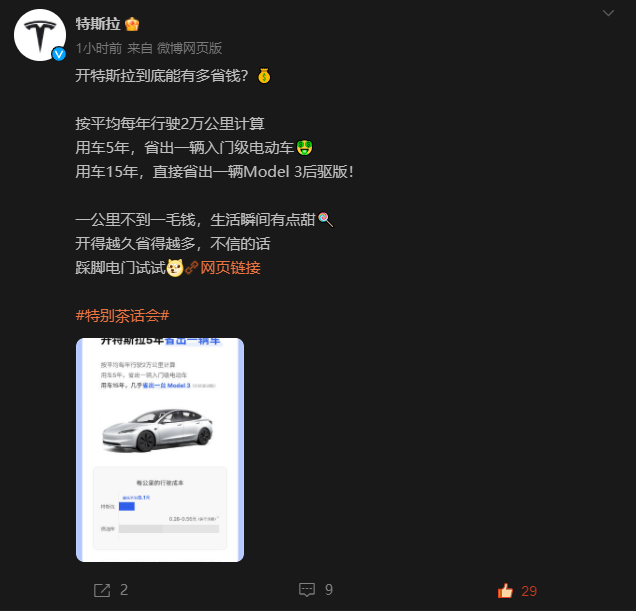Click the blue Tesla cost bar in image
The image size is (636, 611).
[x=127, y=506]
